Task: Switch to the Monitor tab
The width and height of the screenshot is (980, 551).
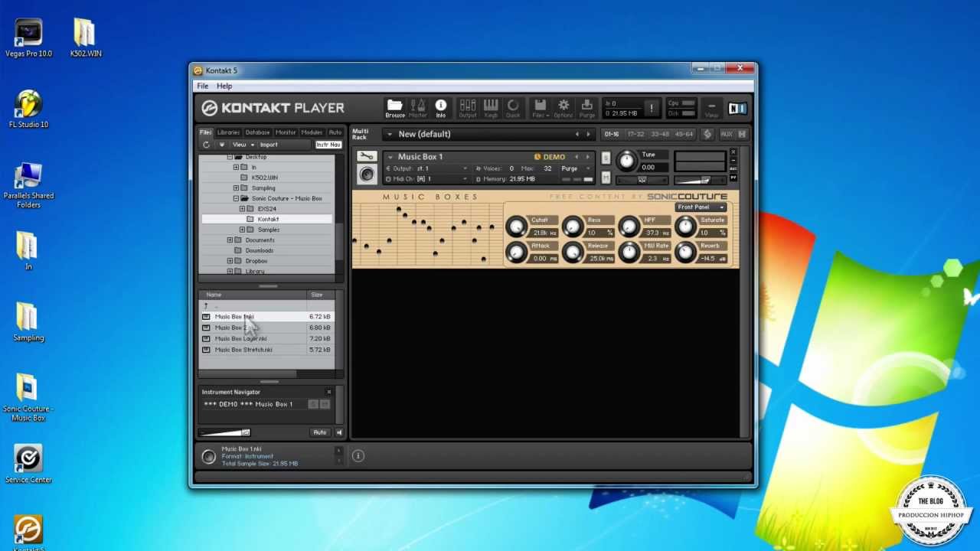Action: pyautogui.click(x=286, y=132)
